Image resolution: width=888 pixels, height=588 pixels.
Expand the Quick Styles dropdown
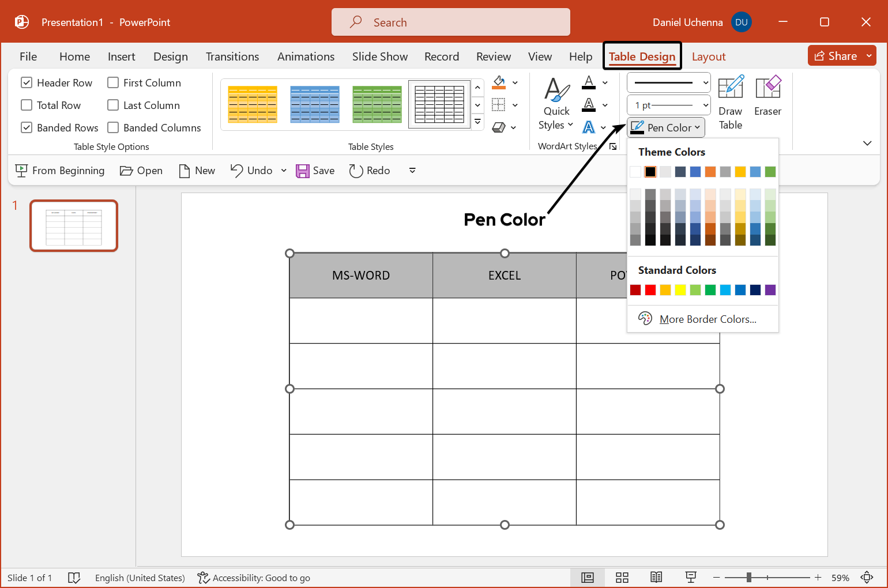556,125
